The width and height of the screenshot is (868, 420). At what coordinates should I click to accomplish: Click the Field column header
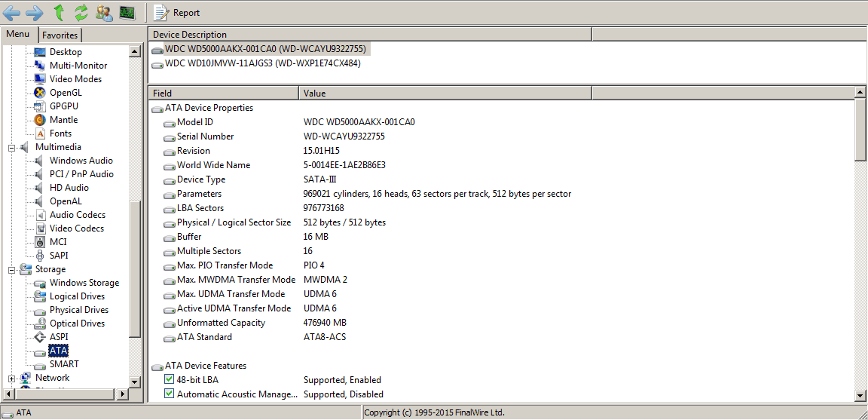pyautogui.click(x=223, y=94)
